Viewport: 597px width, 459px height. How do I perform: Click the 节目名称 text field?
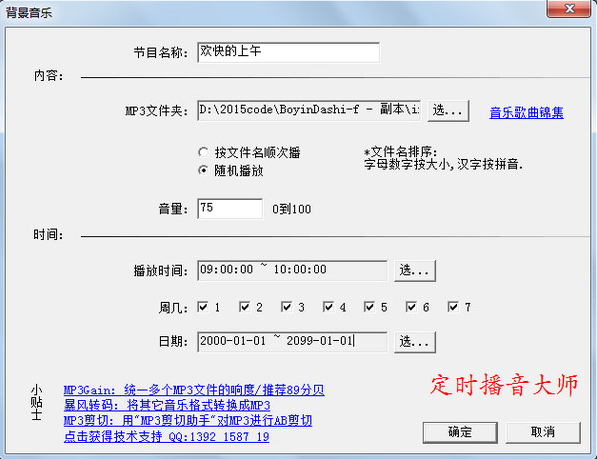(288, 52)
